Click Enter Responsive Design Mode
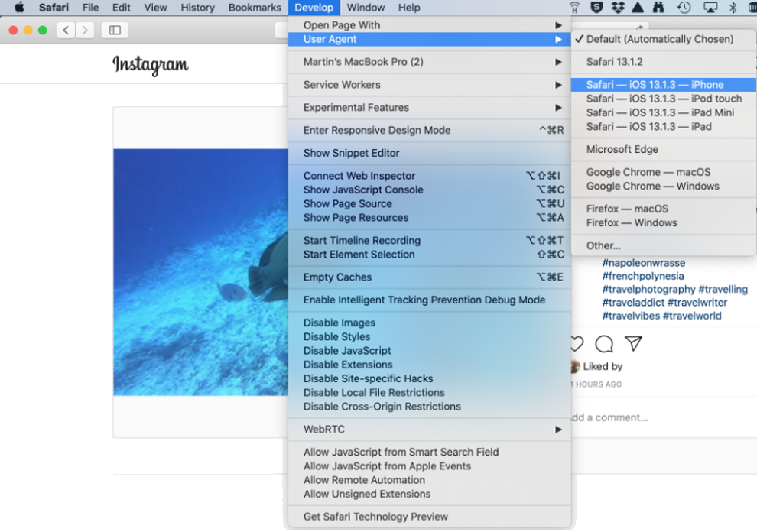The image size is (757, 532). point(429,130)
